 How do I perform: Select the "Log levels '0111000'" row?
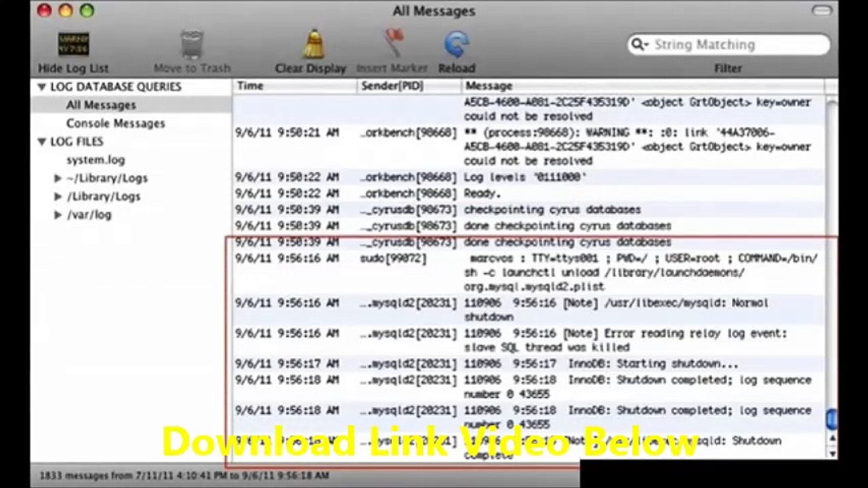[529, 178]
